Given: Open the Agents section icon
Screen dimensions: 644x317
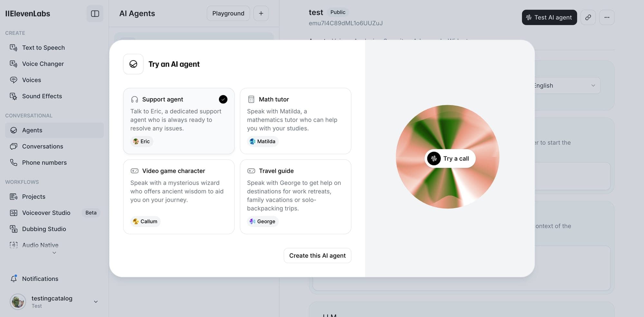Looking at the screenshot, I should pyautogui.click(x=14, y=130).
